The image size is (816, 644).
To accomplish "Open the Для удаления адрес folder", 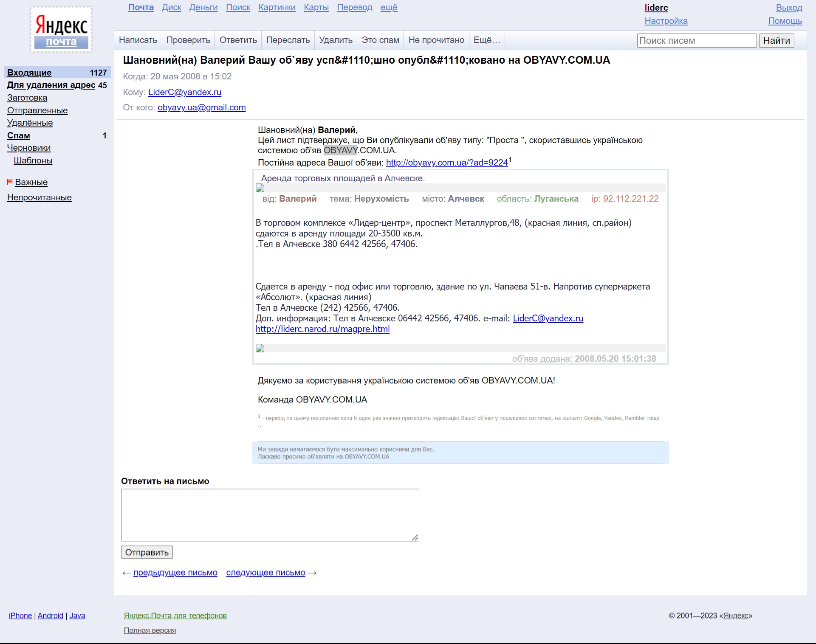I will click(51, 85).
